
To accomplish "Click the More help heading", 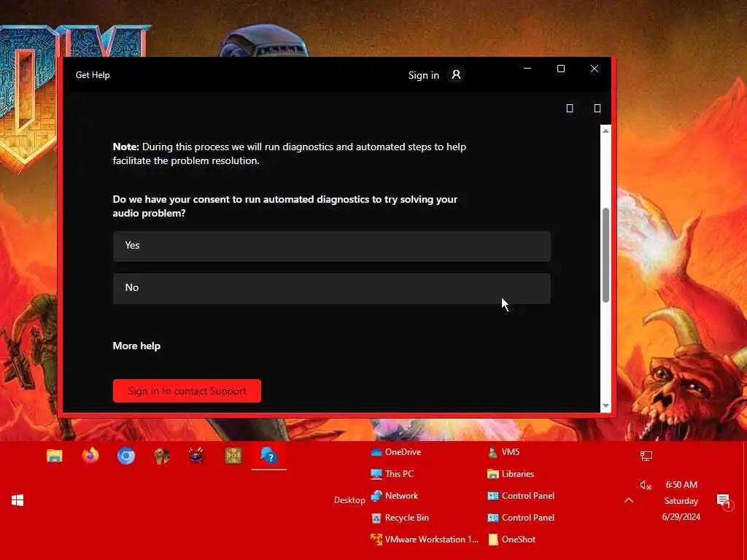I will (x=136, y=346).
